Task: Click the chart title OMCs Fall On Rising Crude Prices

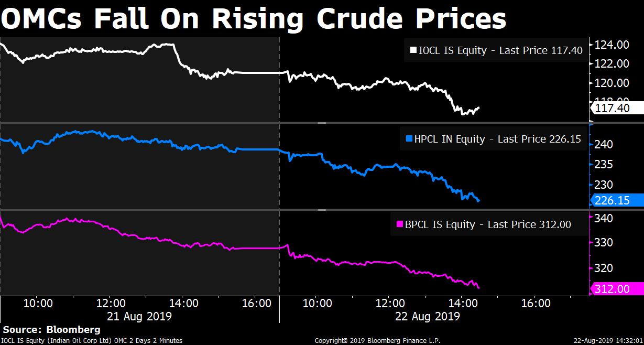Action: click(x=254, y=19)
